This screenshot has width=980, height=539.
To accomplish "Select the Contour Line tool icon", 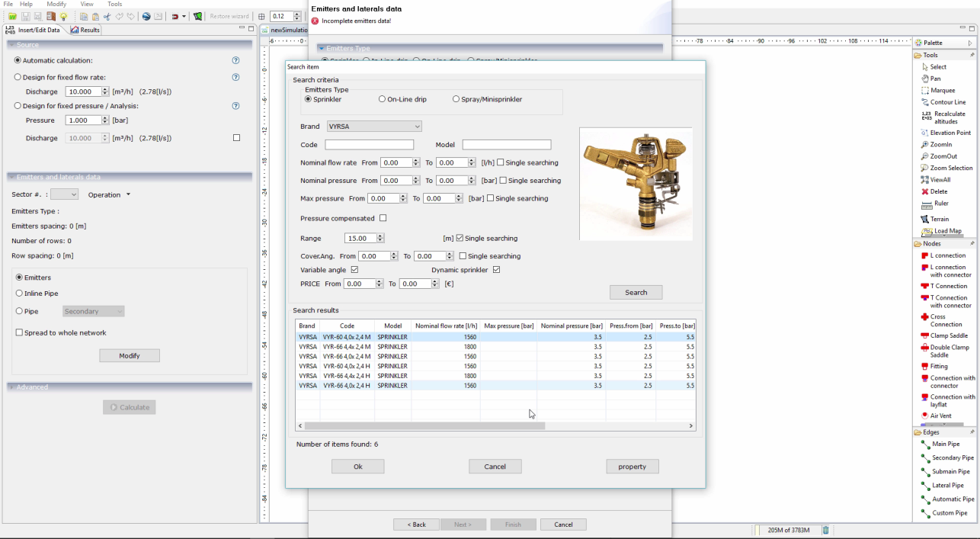I will [925, 102].
